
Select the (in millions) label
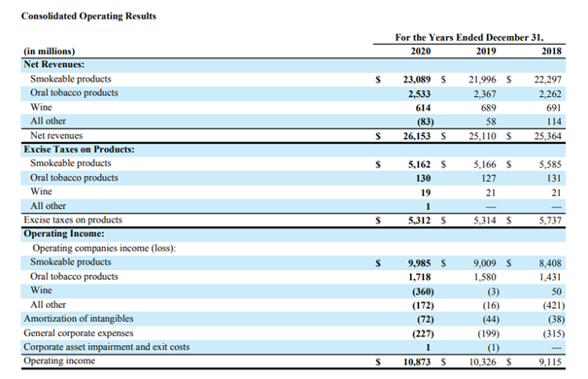(50, 52)
